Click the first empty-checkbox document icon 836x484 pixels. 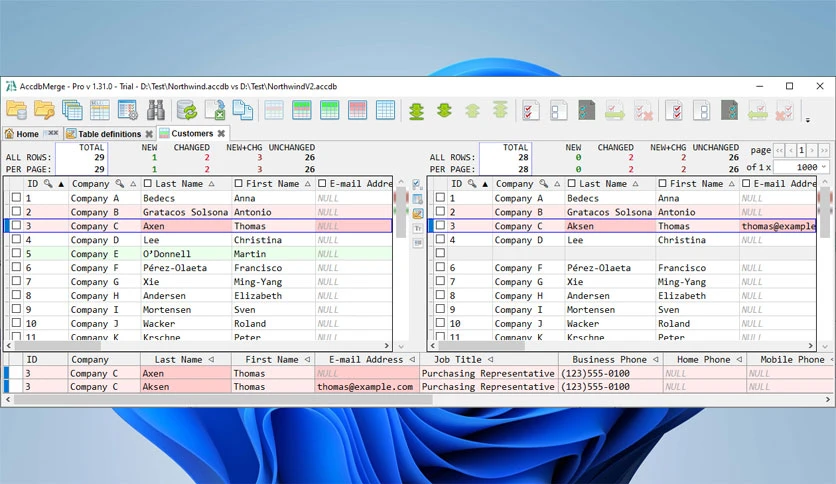pyautogui.click(x=558, y=110)
